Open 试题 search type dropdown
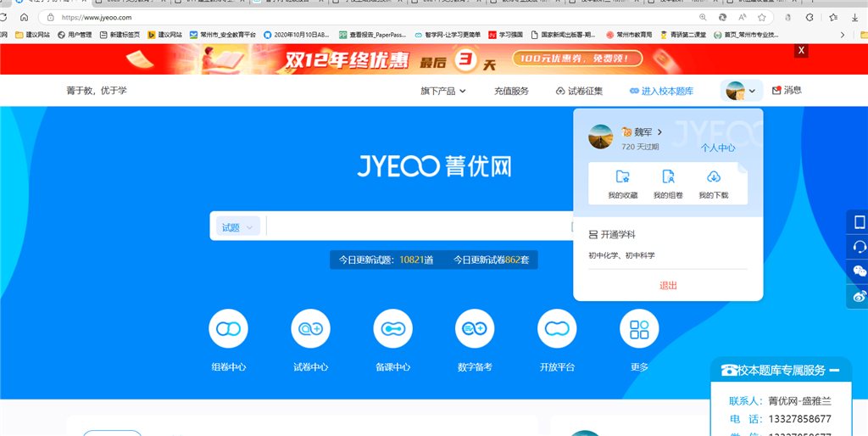The image size is (868, 436). pyautogui.click(x=238, y=226)
